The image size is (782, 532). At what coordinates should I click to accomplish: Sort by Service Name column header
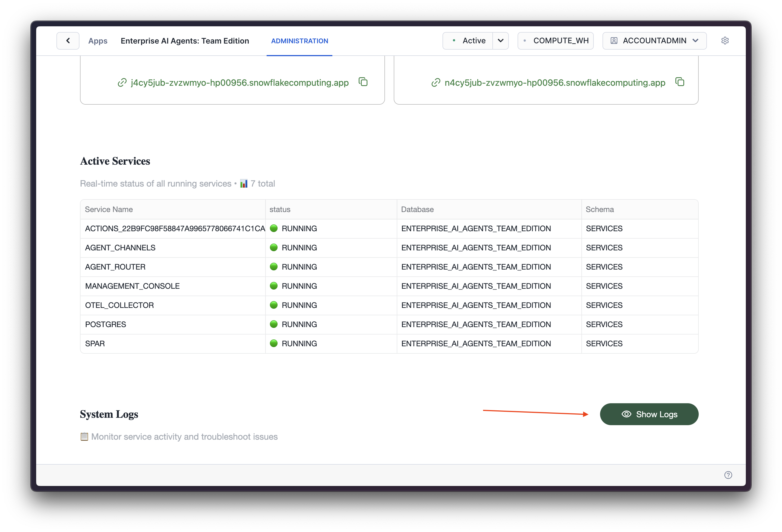coord(173,209)
